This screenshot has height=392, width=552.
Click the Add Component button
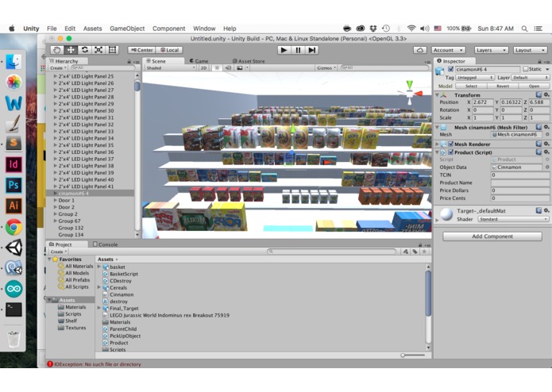click(x=492, y=236)
